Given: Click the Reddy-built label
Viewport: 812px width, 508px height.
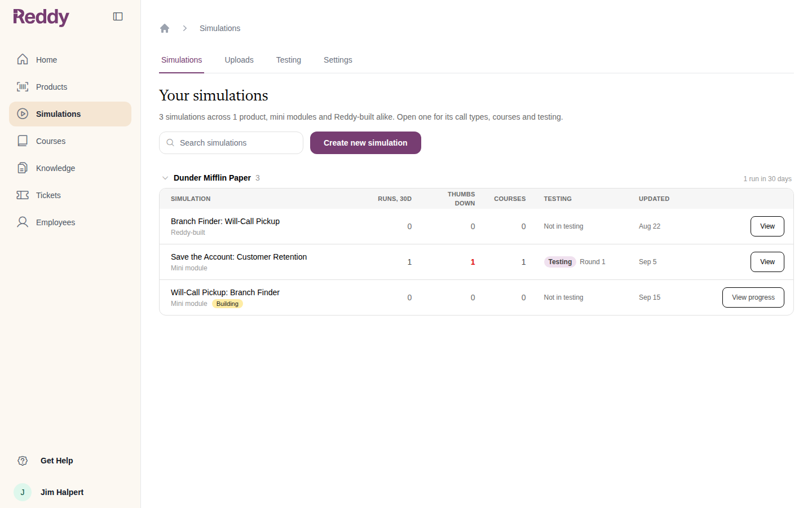Looking at the screenshot, I should coord(188,233).
